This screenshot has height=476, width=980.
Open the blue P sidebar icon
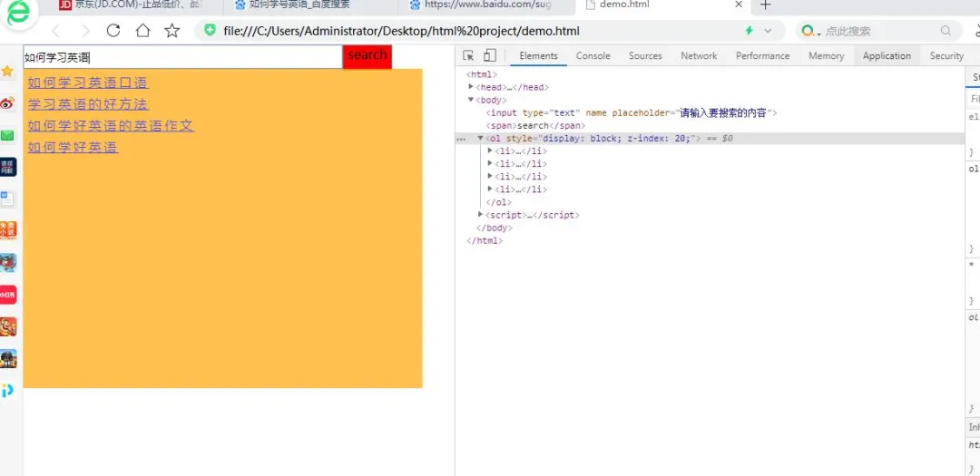pos(7,391)
